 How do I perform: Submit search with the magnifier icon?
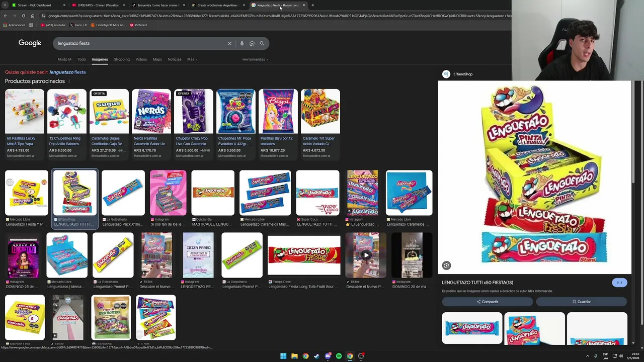(x=262, y=43)
